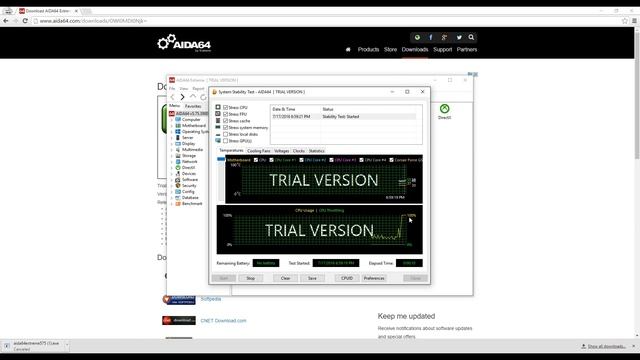
Task: Open the browser hamburger menu
Action: click(634, 21)
